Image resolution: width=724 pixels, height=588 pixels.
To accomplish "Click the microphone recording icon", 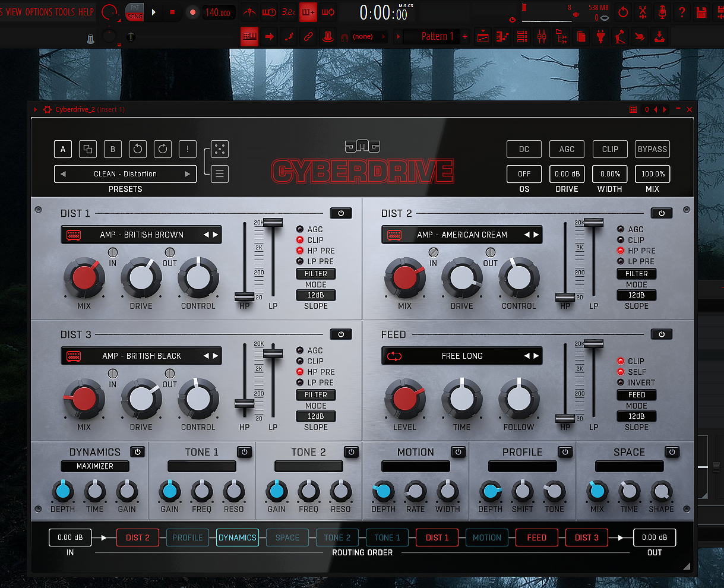I will (x=662, y=12).
